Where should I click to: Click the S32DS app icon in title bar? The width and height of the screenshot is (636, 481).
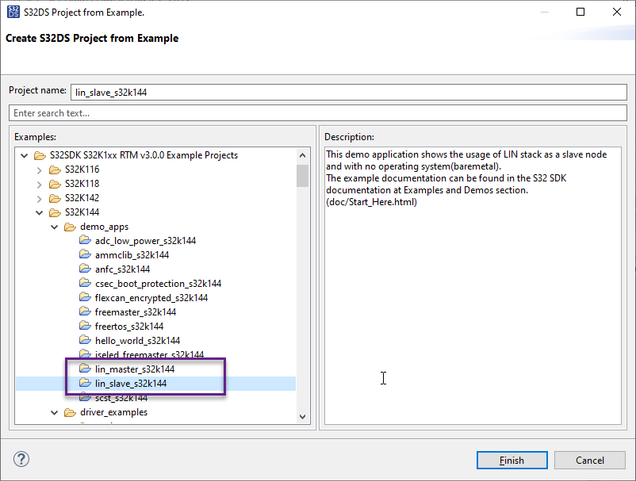coord(13,12)
